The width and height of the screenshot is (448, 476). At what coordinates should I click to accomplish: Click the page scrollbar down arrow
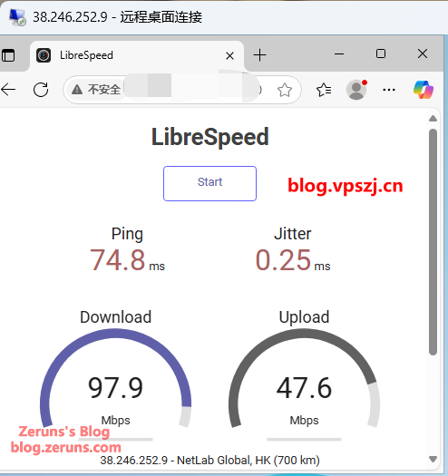click(433, 459)
